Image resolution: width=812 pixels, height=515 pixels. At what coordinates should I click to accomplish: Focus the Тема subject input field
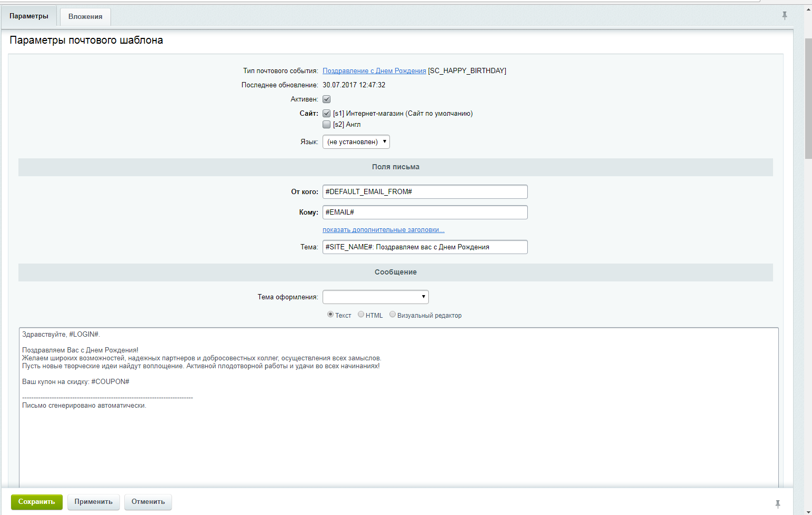pyautogui.click(x=425, y=247)
